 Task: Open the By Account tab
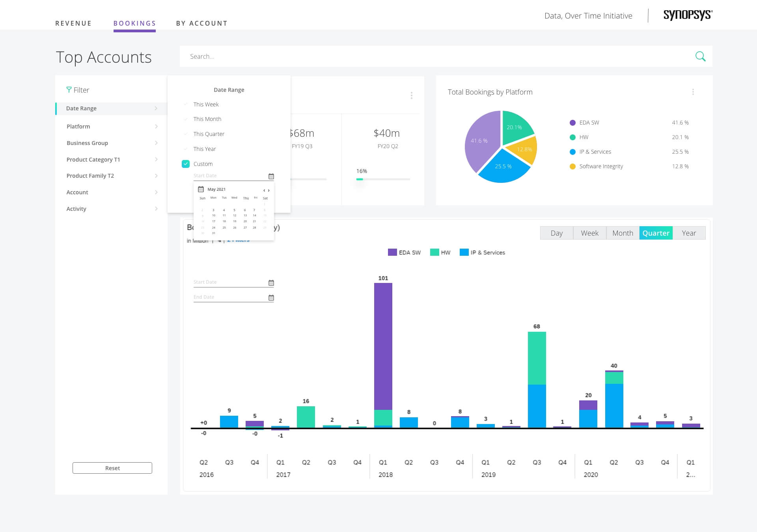pos(202,23)
